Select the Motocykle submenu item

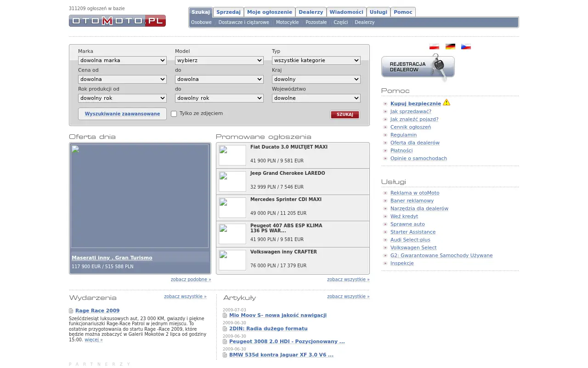pos(288,22)
